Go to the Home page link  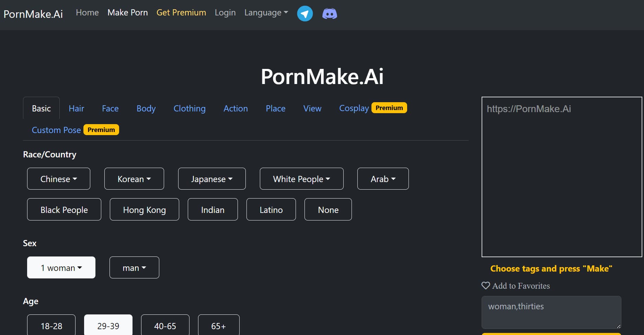click(x=87, y=13)
